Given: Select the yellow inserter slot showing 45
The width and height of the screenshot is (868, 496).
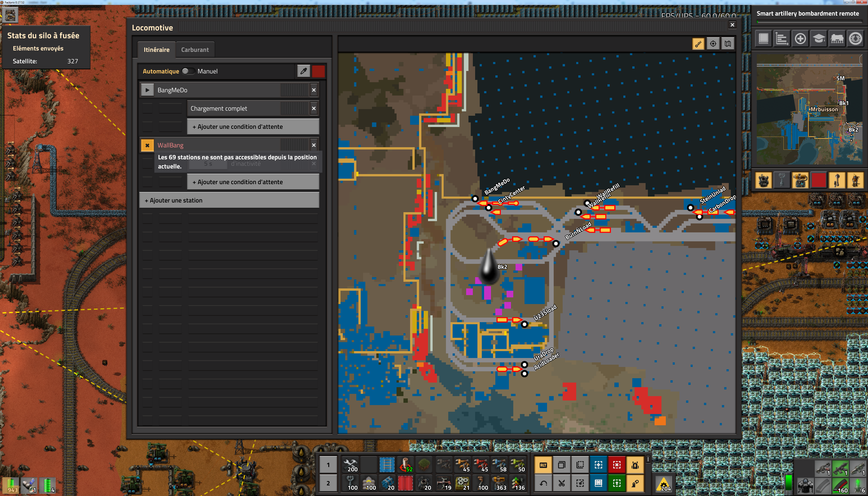Looking at the screenshot, I should (x=462, y=465).
